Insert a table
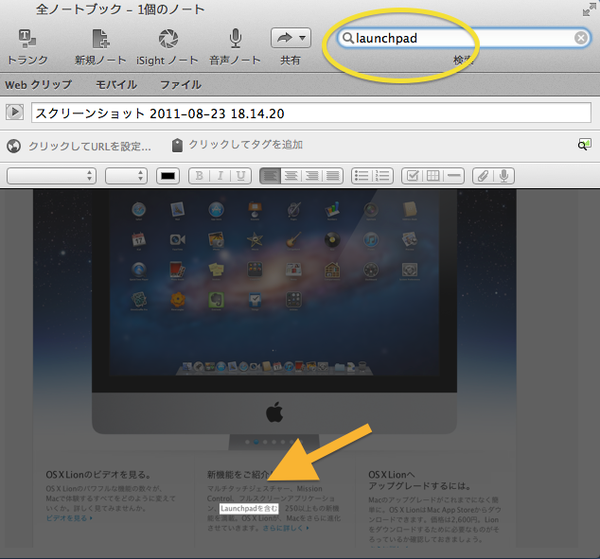 pyautogui.click(x=433, y=176)
